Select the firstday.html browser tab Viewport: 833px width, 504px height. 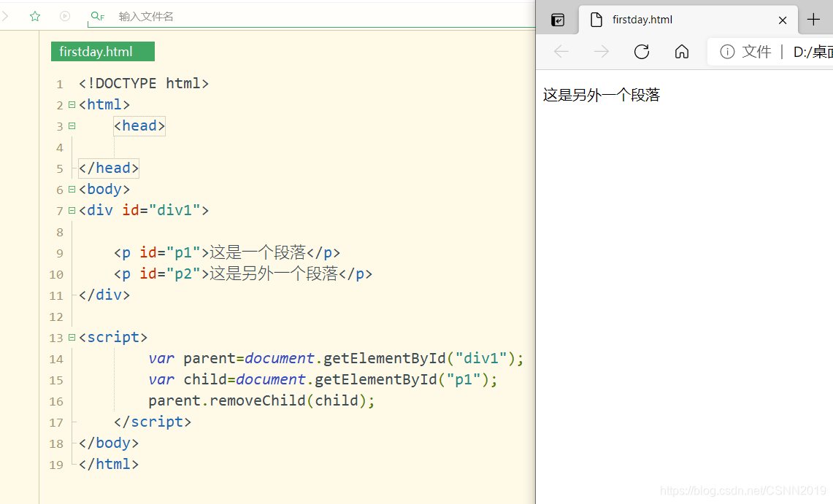tap(688, 20)
